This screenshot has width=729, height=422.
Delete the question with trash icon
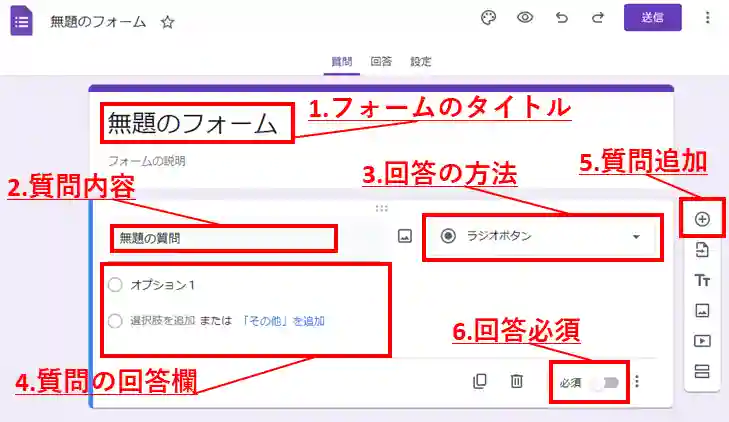tap(516, 381)
